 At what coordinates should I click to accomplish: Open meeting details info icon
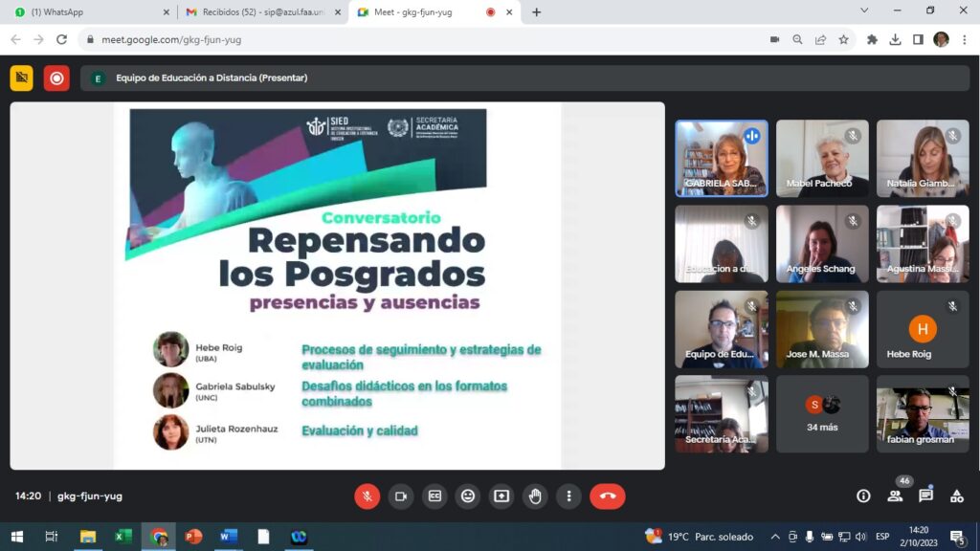tap(863, 496)
